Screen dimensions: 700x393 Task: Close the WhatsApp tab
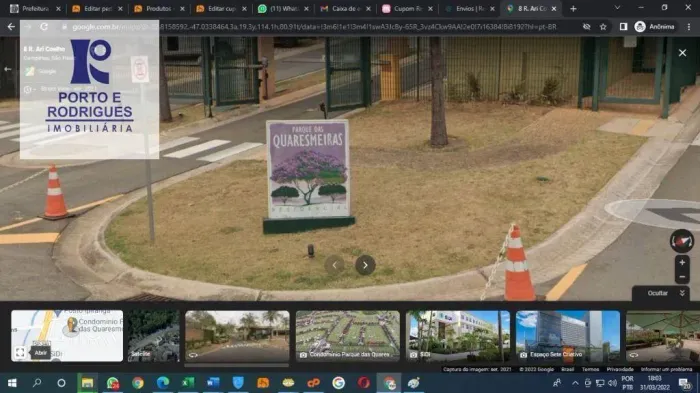(306, 8)
